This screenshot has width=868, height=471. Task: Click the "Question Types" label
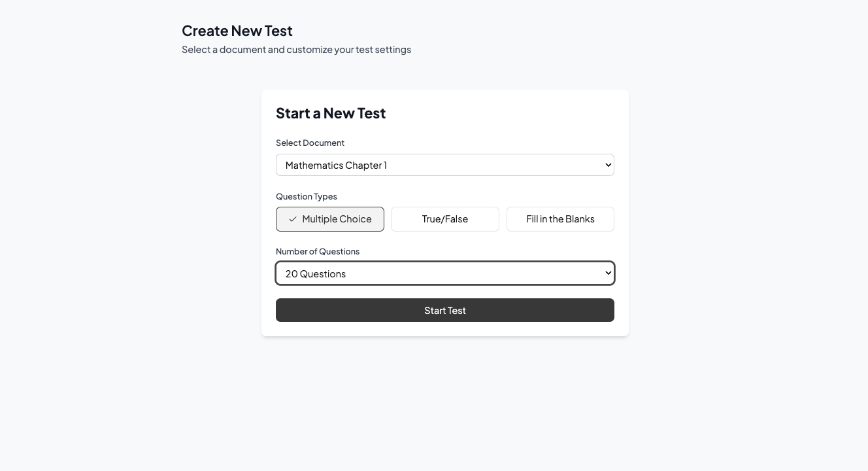point(307,196)
